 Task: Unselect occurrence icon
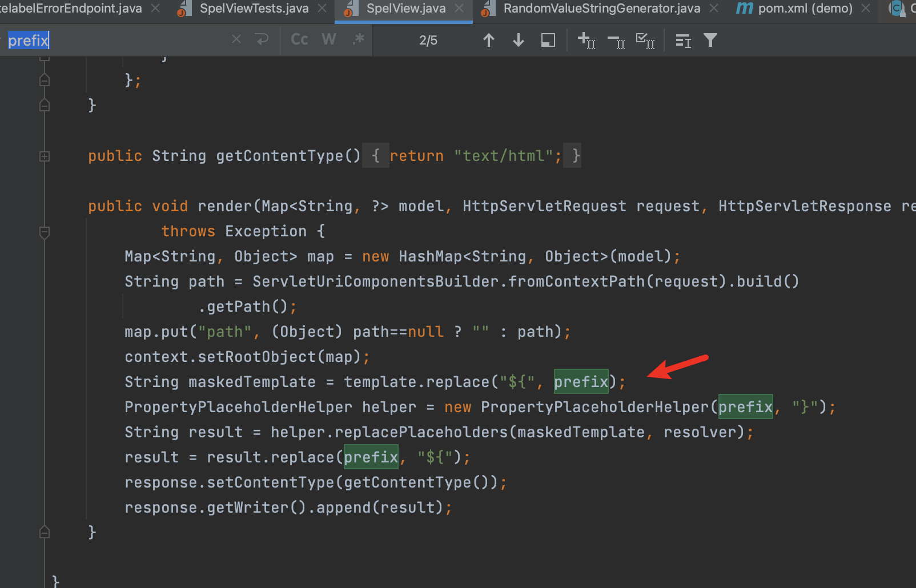click(616, 41)
